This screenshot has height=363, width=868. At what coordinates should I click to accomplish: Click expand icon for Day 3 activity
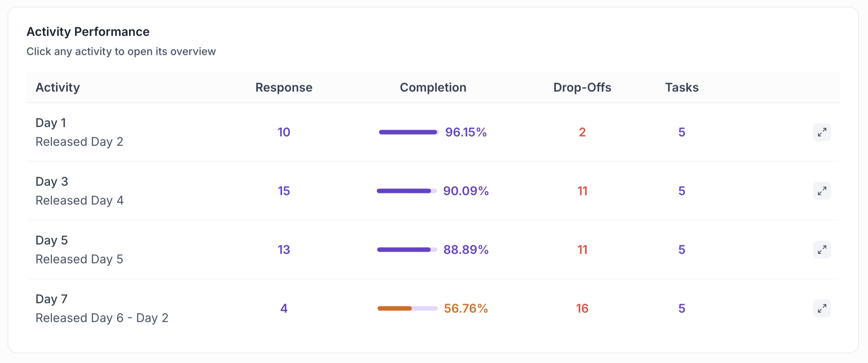822,191
